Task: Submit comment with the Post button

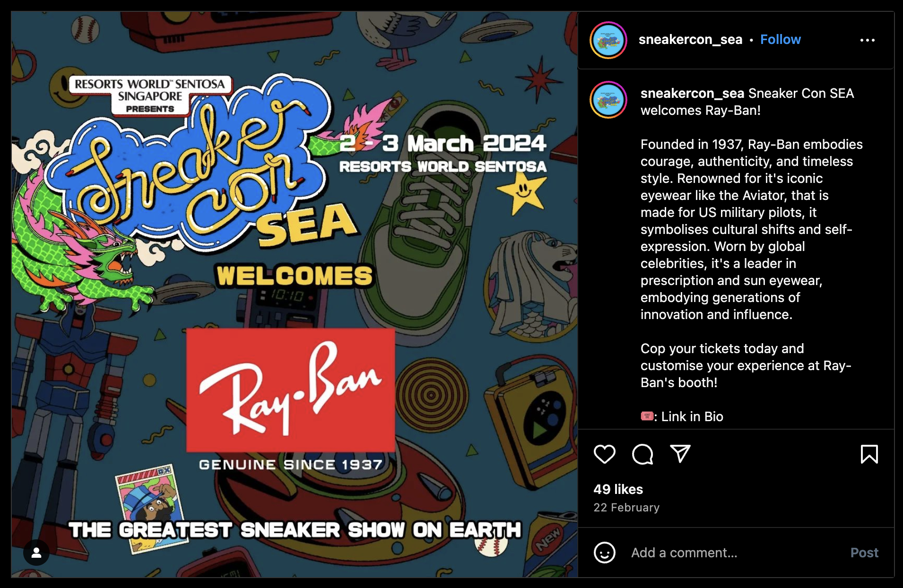Action: coord(864,553)
